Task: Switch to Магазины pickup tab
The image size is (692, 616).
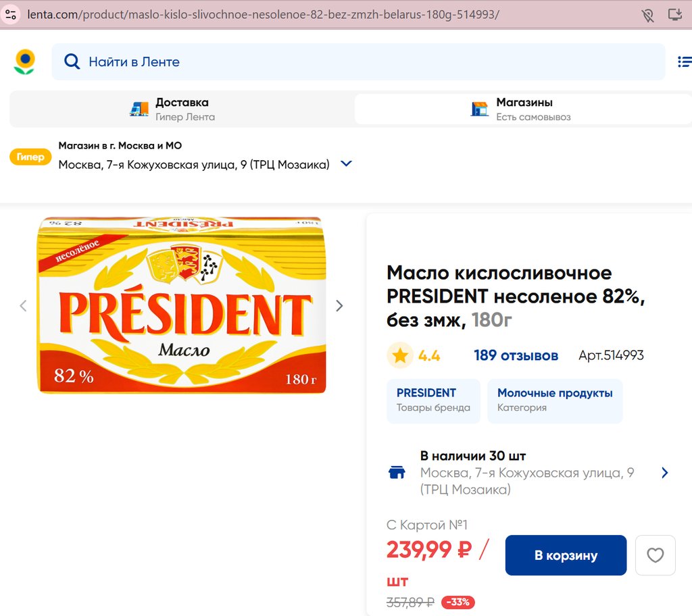Action: [524, 109]
